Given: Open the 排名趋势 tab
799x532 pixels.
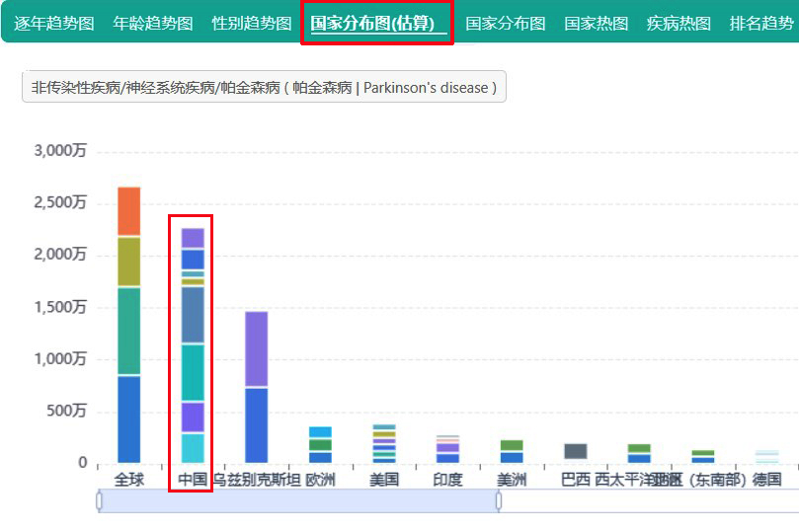Looking at the screenshot, I should [x=761, y=24].
